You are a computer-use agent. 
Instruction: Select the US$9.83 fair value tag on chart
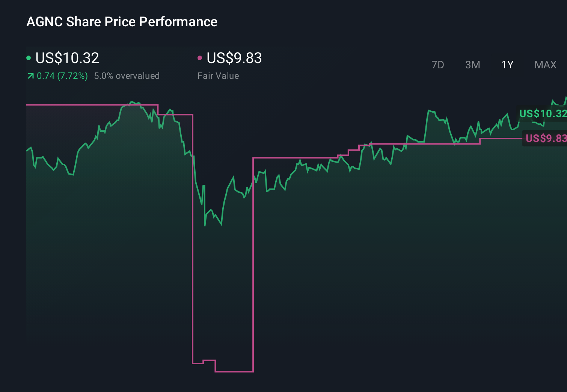point(545,139)
